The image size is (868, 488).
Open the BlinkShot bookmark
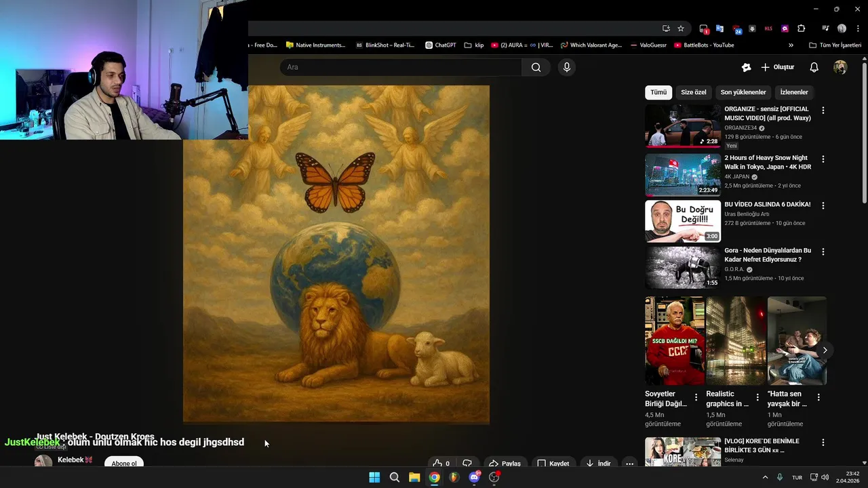coord(384,45)
